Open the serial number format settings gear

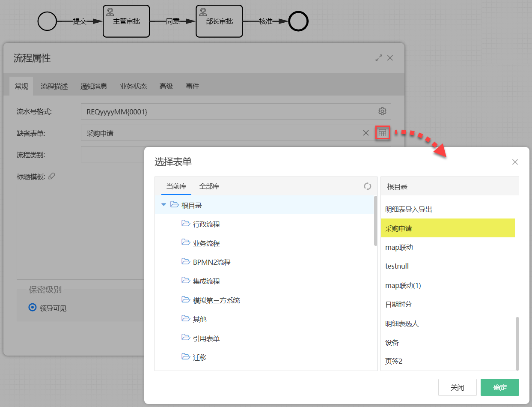(382, 111)
